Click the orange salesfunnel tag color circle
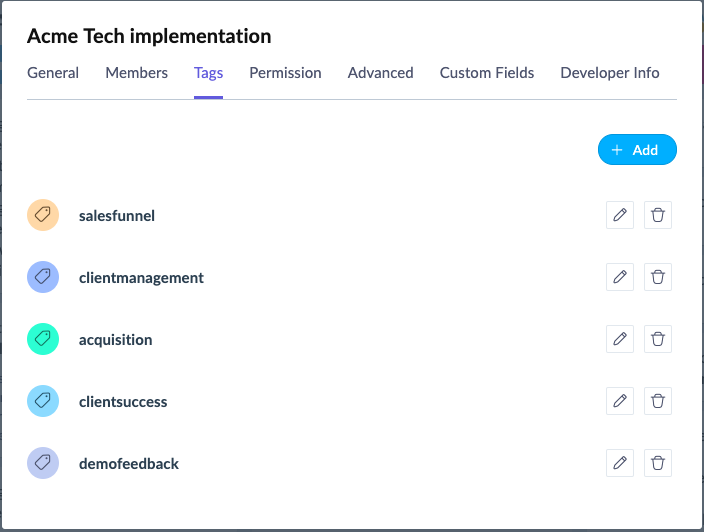 coord(43,215)
